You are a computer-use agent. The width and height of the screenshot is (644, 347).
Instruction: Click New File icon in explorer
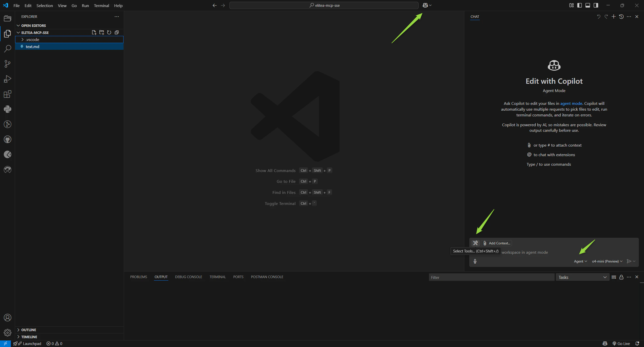(x=94, y=32)
